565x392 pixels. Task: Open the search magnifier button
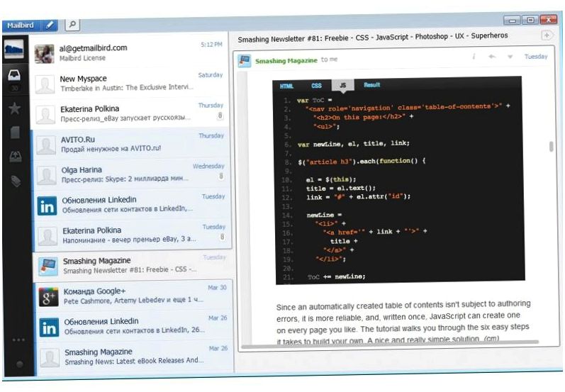[x=72, y=25]
